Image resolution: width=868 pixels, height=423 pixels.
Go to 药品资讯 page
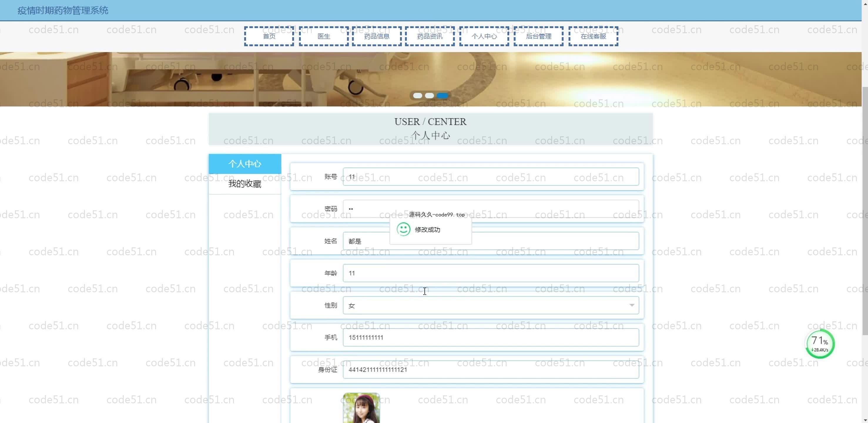coord(430,36)
